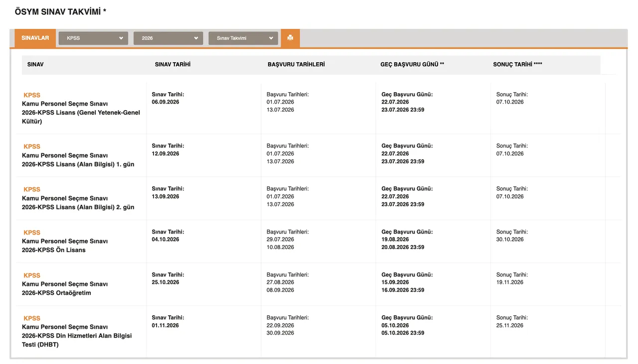The height and width of the screenshot is (364, 638).
Task: Click the result date 25.11.2026
Action: point(510,326)
